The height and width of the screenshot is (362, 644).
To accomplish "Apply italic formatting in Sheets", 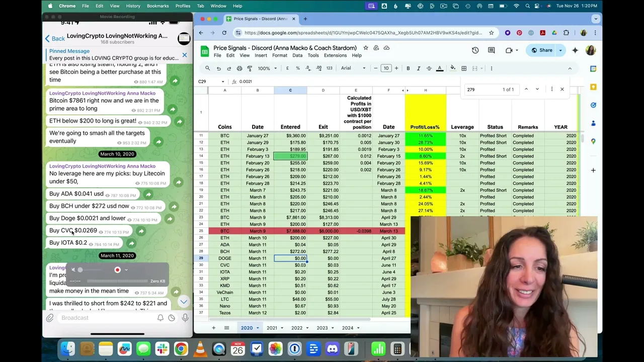I will [418, 68].
